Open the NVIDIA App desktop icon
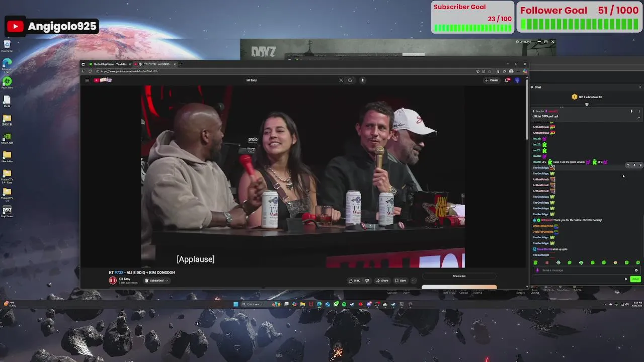This screenshot has height=362, width=644. click(7, 138)
